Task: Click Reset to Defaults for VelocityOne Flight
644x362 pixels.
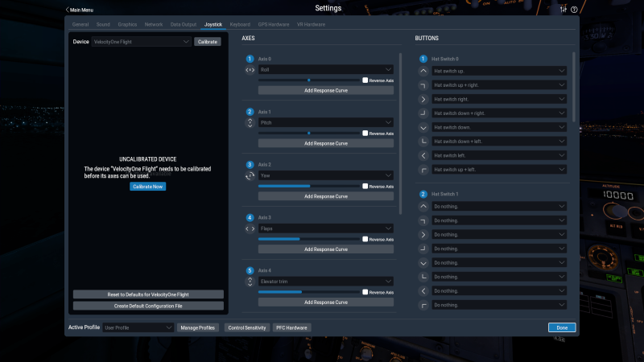Action: [148, 294]
